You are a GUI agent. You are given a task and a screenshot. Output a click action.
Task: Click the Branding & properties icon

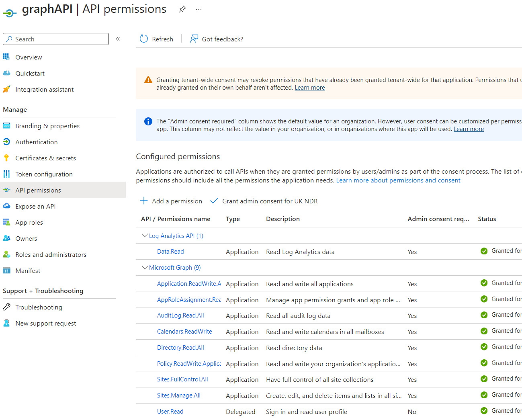point(6,126)
